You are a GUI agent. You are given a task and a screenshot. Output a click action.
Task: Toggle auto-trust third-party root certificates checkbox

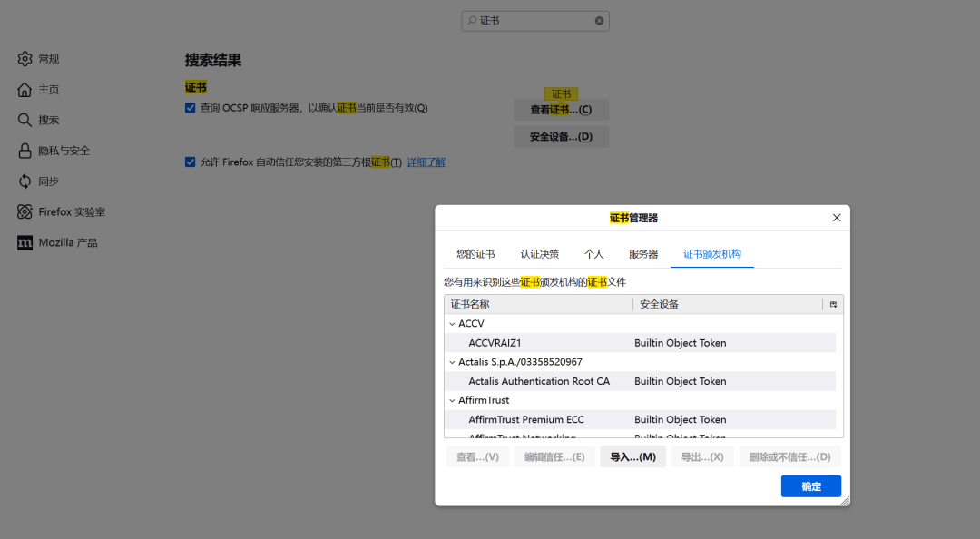pos(190,162)
